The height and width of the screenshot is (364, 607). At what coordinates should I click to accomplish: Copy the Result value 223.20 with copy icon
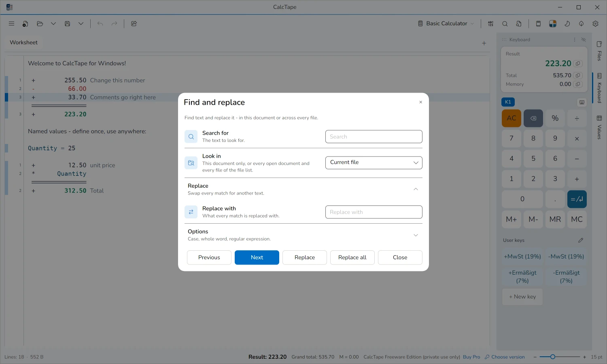point(578,63)
